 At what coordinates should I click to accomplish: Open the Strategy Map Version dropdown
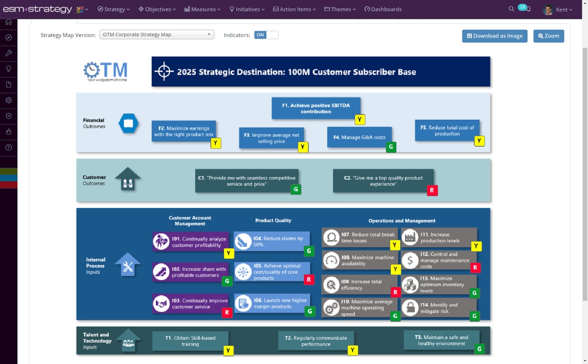coord(156,34)
